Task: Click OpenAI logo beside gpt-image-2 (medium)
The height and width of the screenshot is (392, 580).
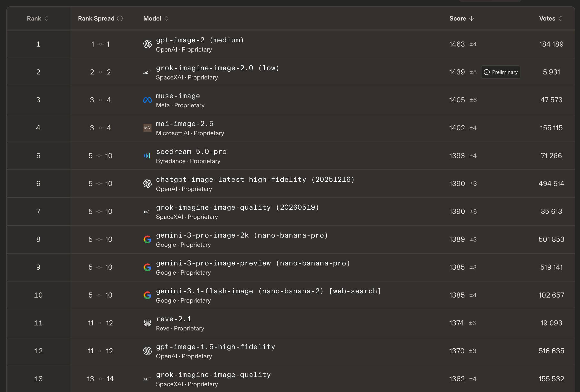Action: [148, 44]
